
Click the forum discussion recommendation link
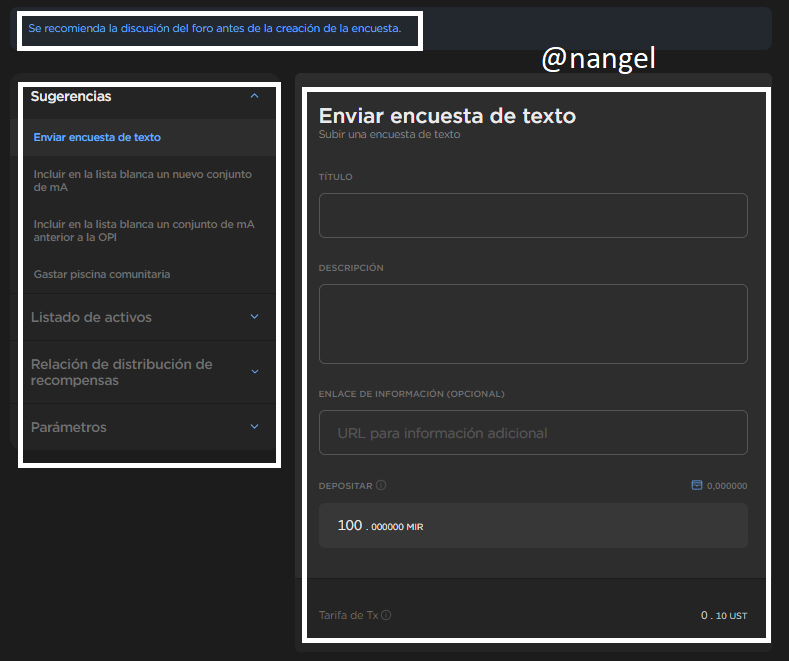tap(215, 29)
